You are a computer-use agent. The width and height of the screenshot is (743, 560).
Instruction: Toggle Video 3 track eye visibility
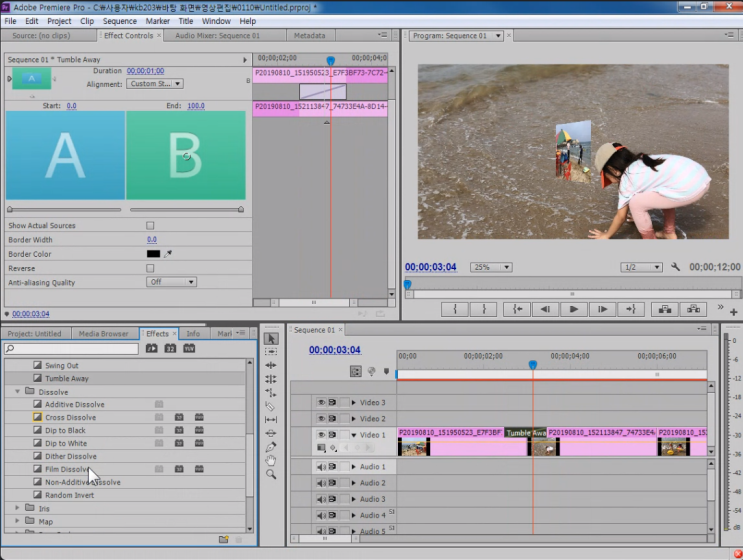pyautogui.click(x=321, y=403)
